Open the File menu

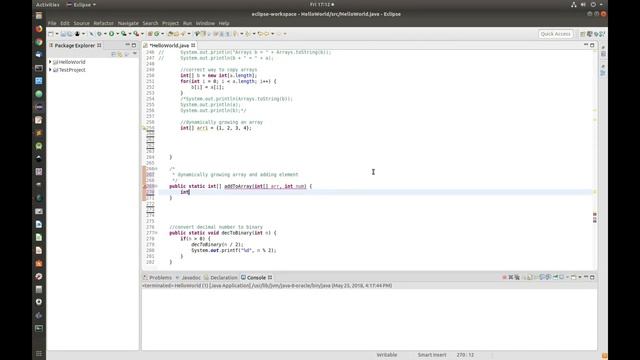coord(52,23)
